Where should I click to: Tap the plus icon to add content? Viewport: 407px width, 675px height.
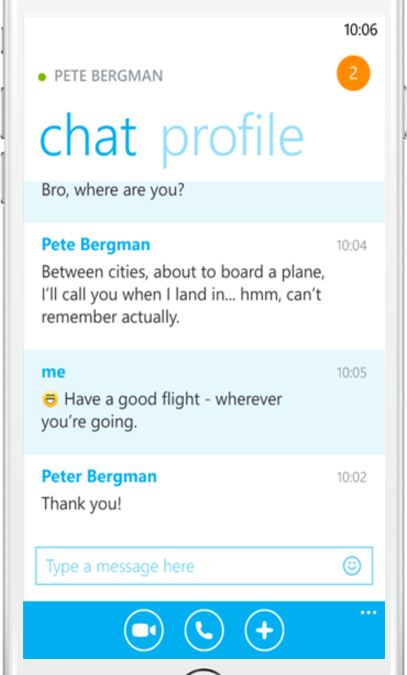(x=264, y=630)
